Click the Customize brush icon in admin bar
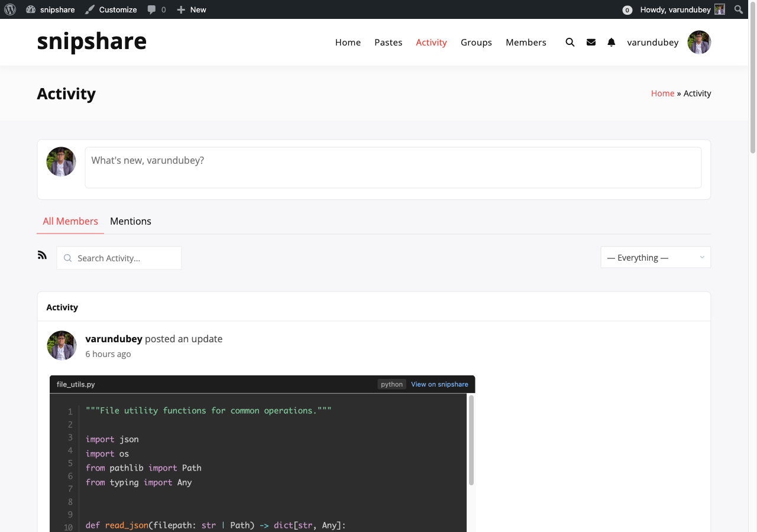The height and width of the screenshot is (532, 757). click(90, 9)
